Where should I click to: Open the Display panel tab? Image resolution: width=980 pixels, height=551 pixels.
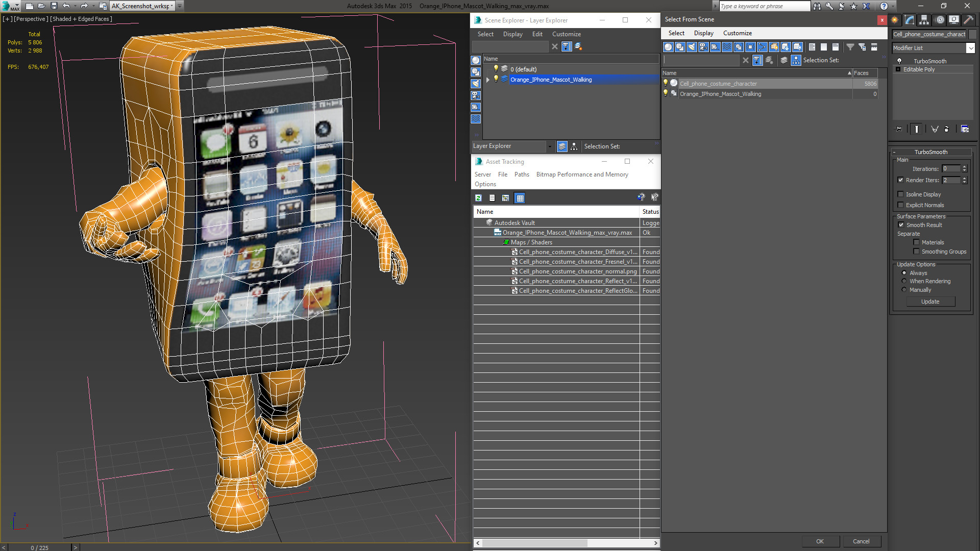(954, 20)
